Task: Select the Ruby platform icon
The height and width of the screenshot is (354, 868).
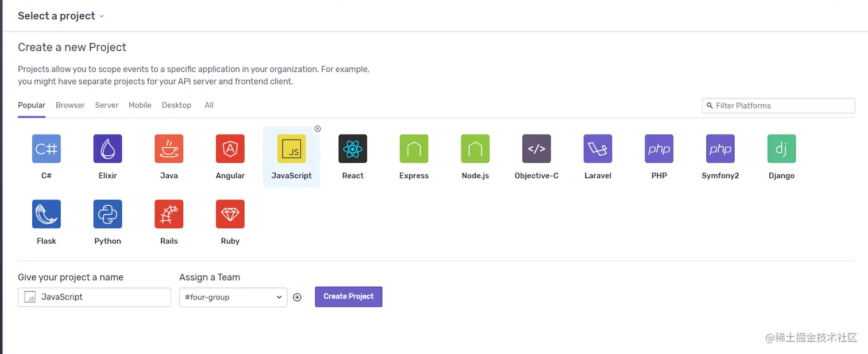Action: pyautogui.click(x=230, y=214)
